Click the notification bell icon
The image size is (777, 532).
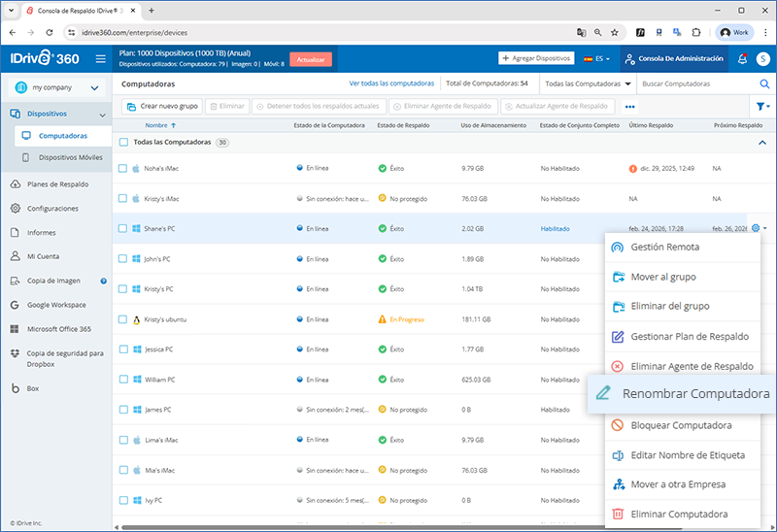743,59
